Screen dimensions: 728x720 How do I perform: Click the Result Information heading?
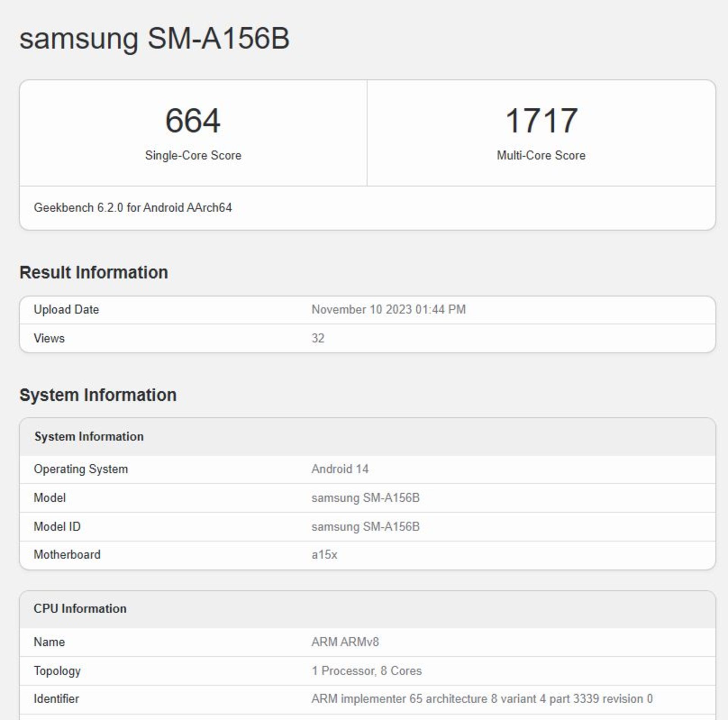pos(94,273)
